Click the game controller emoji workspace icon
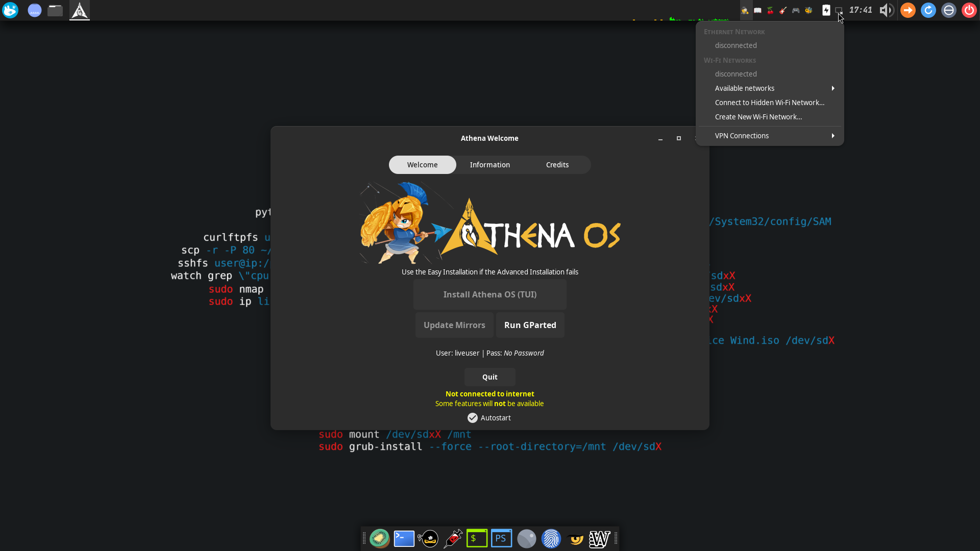The width and height of the screenshot is (980, 551). 796,10
